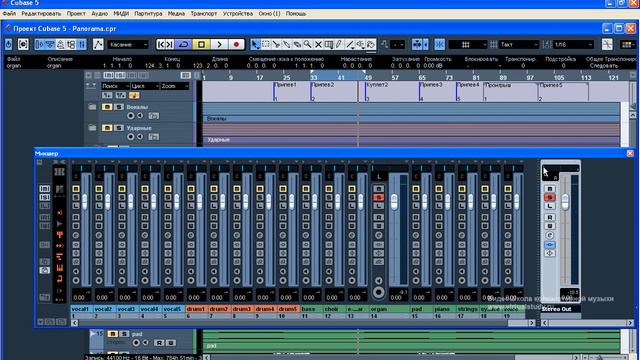Image resolution: width=640 pixels, height=360 pixels.
Task: Toggle record enable on pad track
Action: pyautogui.click(x=136, y=343)
